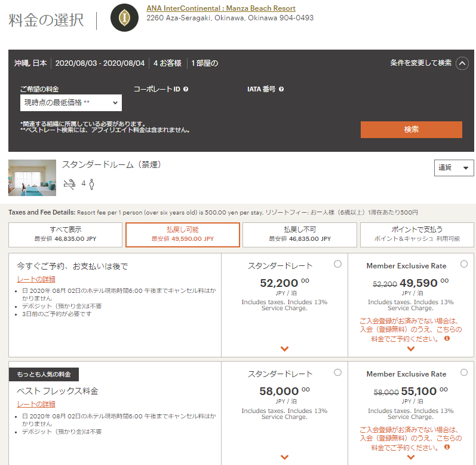Click the InterContinental hotel logo icon
The width and height of the screenshot is (476, 465).
tap(125, 18)
